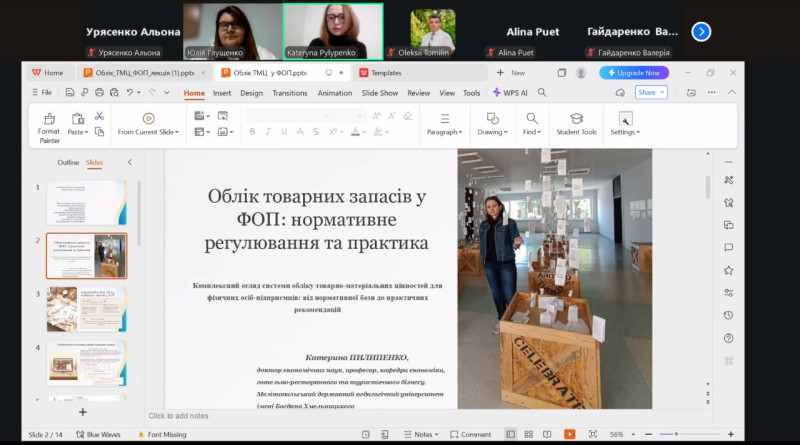Click the Undo arrow icon

pos(129,93)
